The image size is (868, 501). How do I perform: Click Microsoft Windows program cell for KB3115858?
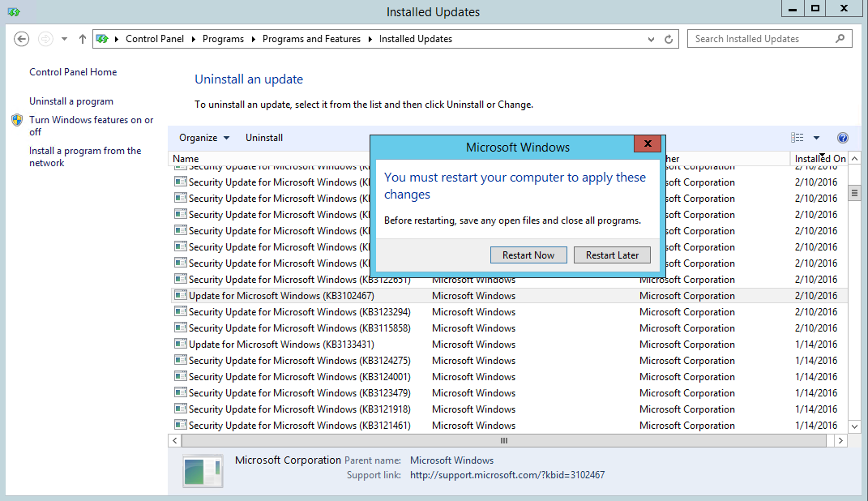point(474,328)
